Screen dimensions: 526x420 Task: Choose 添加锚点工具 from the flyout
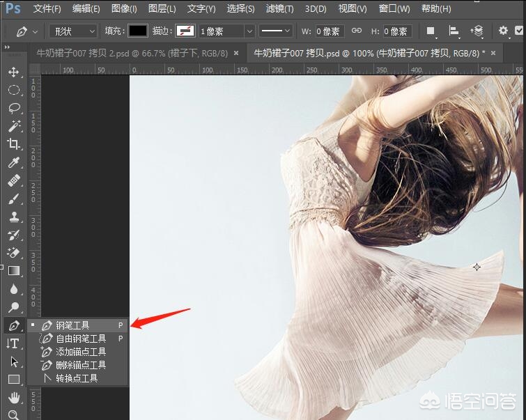[x=78, y=352]
